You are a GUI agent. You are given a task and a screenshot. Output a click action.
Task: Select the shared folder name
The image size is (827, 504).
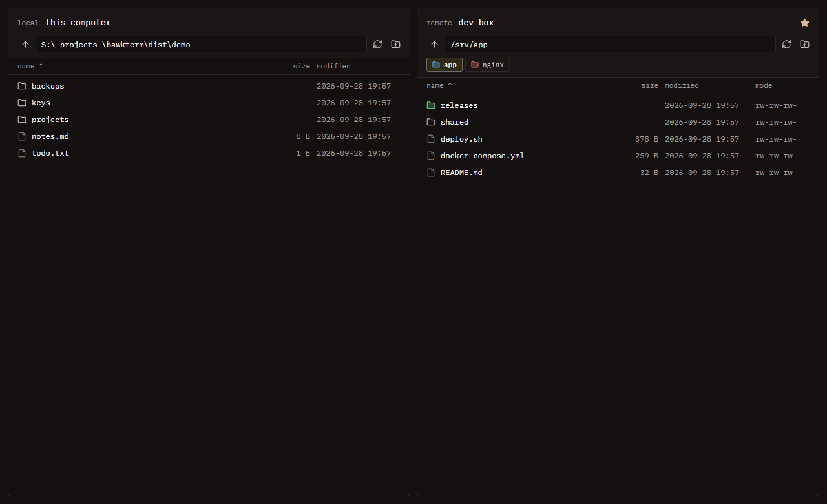point(454,122)
